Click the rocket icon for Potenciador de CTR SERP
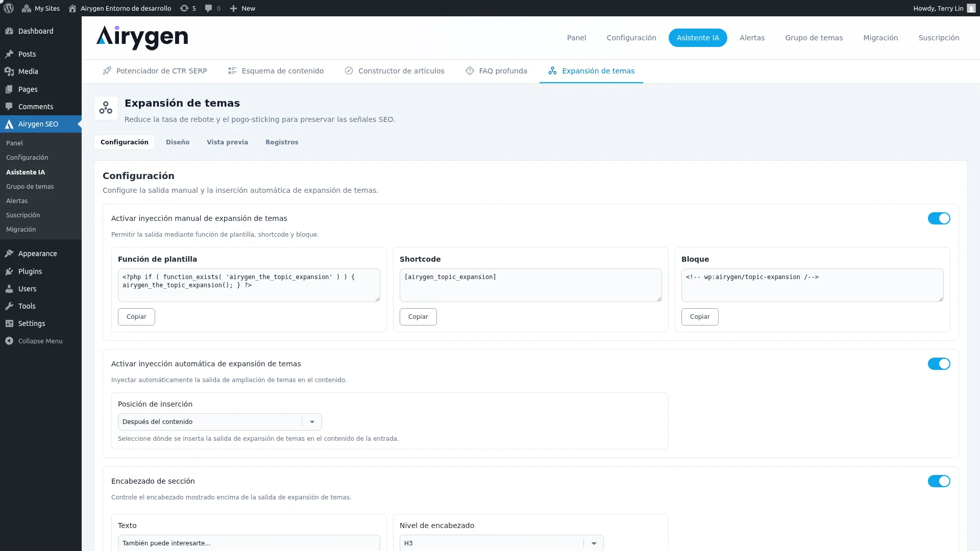980x551 pixels. (x=107, y=71)
